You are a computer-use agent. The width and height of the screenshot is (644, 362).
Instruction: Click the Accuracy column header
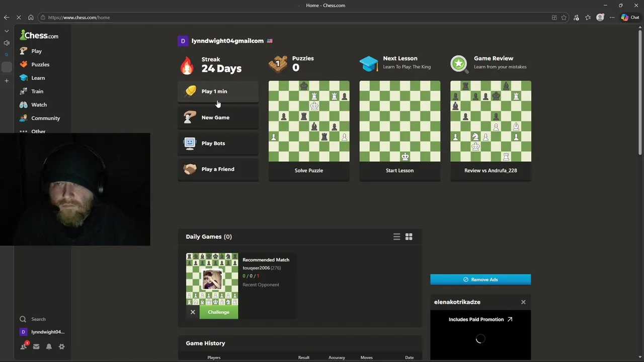pos(337,357)
